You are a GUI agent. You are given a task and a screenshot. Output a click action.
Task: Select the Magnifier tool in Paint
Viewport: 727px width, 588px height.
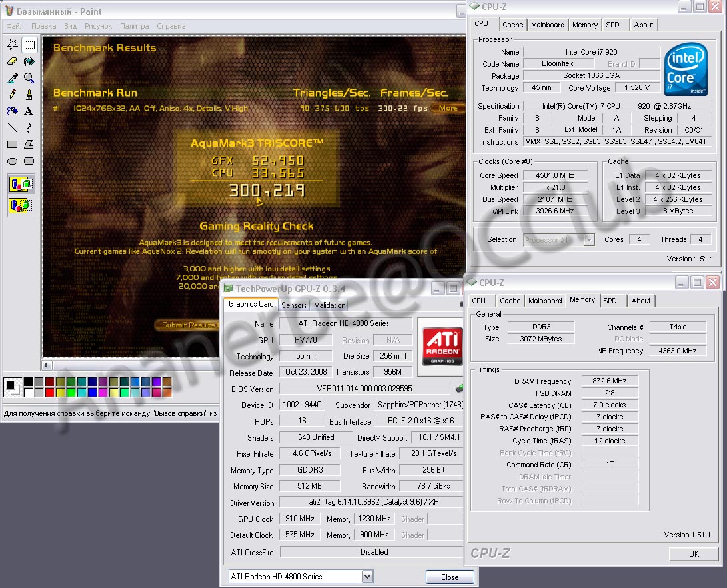[x=29, y=78]
